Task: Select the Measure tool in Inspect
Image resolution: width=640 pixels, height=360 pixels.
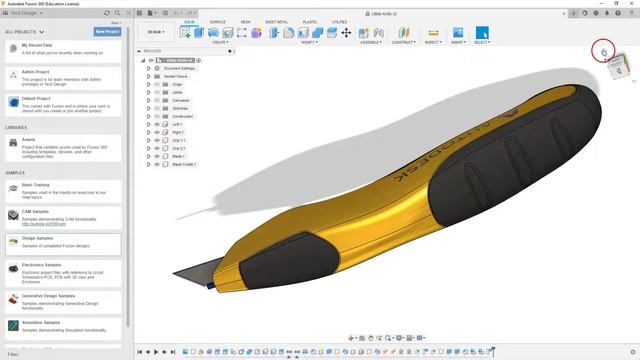Action: coord(433,33)
